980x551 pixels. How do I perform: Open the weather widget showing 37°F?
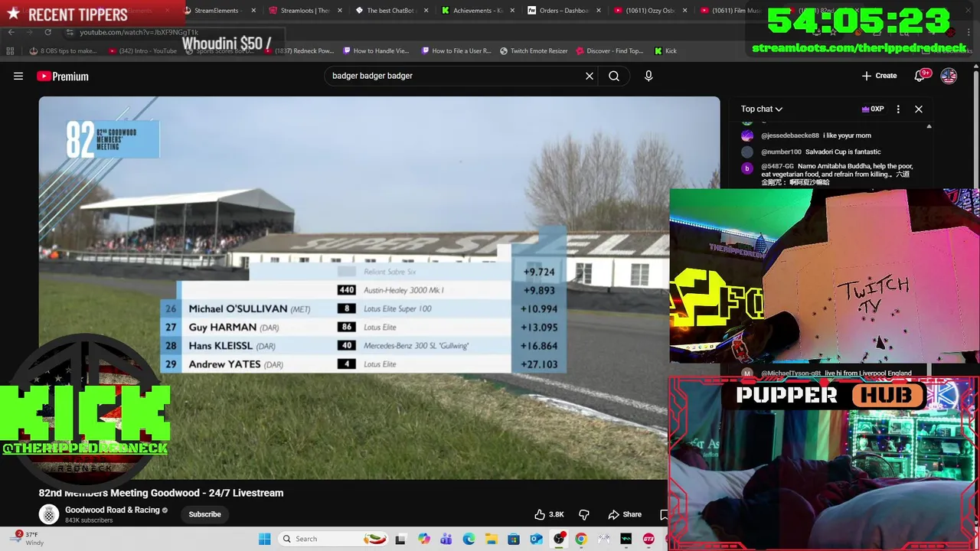pyautogui.click(x=27, y=539)
